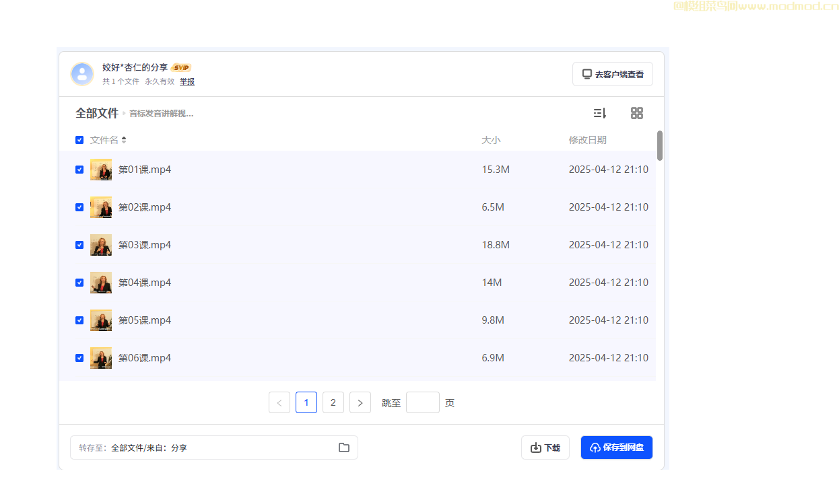Select page 1 in pagination
Viewport: 839px width, 504px height.
pos(306,402)
